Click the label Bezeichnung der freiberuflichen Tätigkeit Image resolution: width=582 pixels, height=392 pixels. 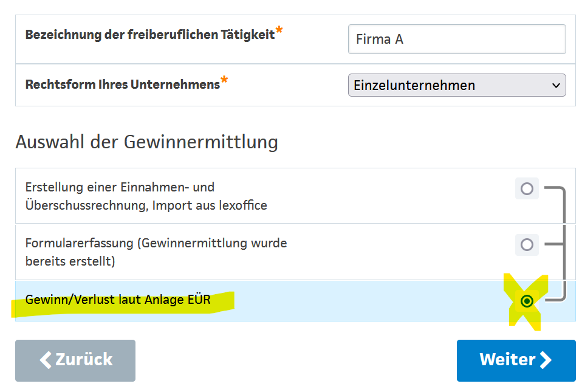[x=149, y=35]
